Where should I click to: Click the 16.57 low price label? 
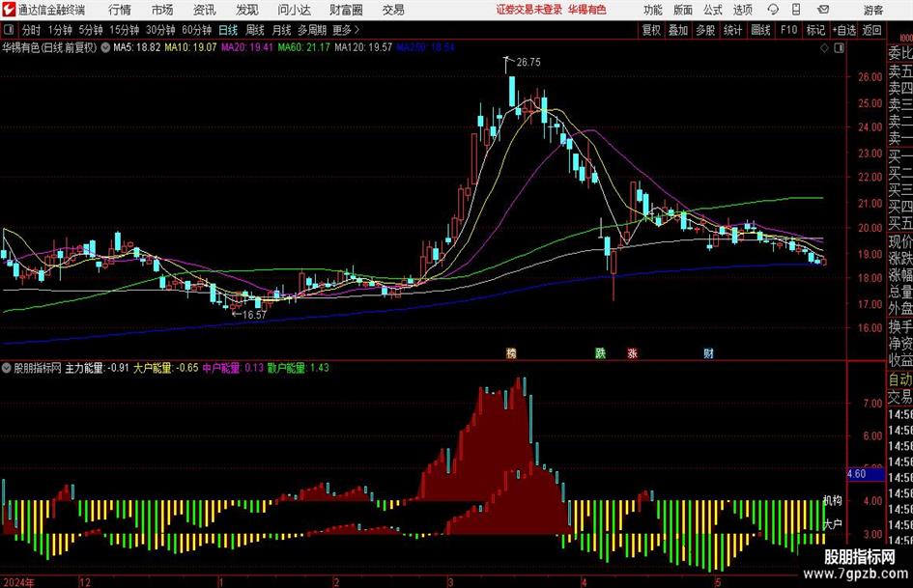click(x=254, y=315)
